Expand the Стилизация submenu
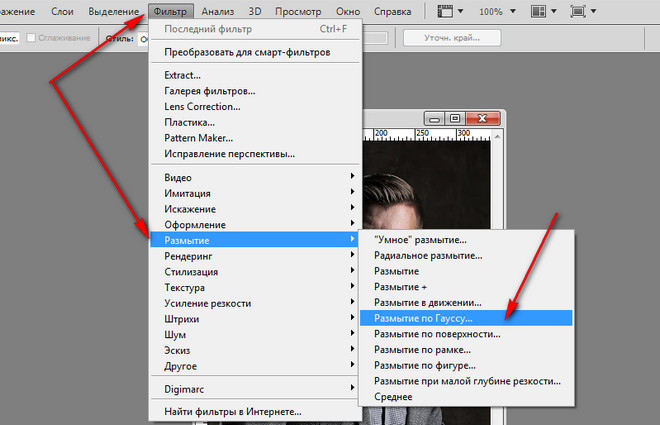This screenshot has width=660, height=425. coord(255,272)
